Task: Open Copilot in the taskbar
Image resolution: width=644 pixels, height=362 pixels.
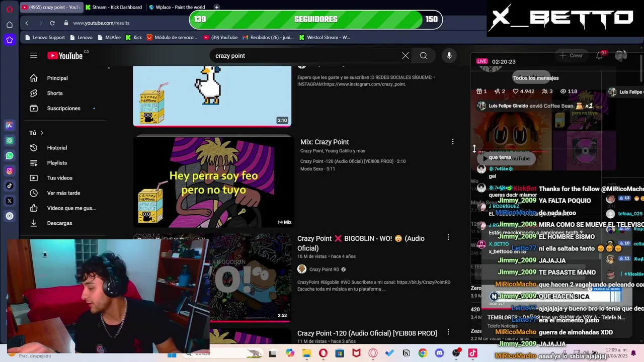Action: click(x=290, y=353)
